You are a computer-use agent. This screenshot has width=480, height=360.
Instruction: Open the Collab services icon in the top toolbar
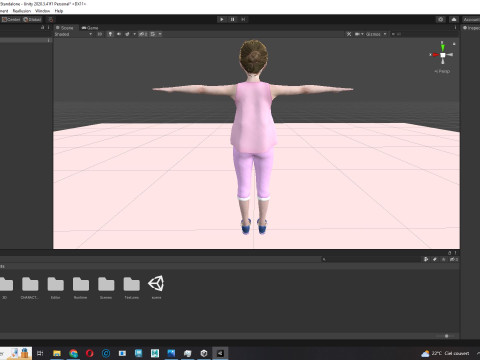[441, 19]
